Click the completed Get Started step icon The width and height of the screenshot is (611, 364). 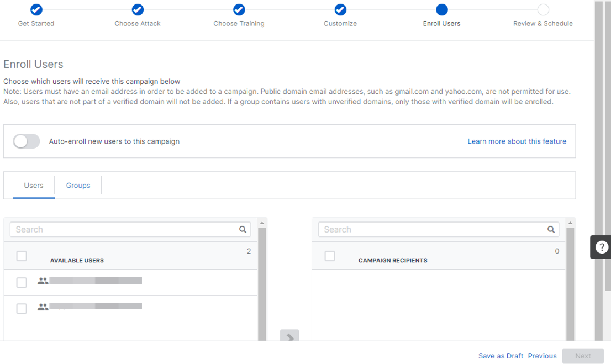coord(36,9)
